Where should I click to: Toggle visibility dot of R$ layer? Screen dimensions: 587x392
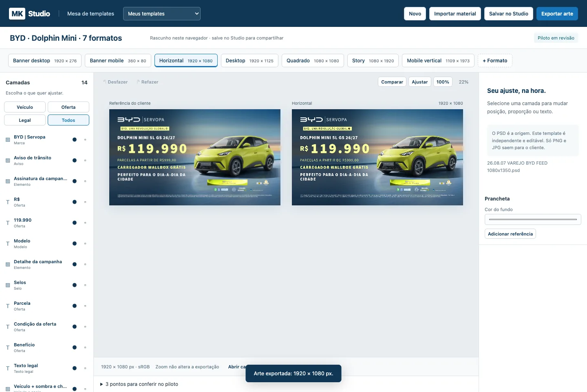click(75, 202)
